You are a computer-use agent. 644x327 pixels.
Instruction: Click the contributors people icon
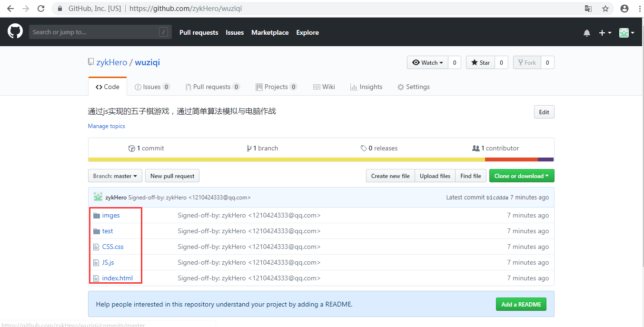tap(476, 148)
